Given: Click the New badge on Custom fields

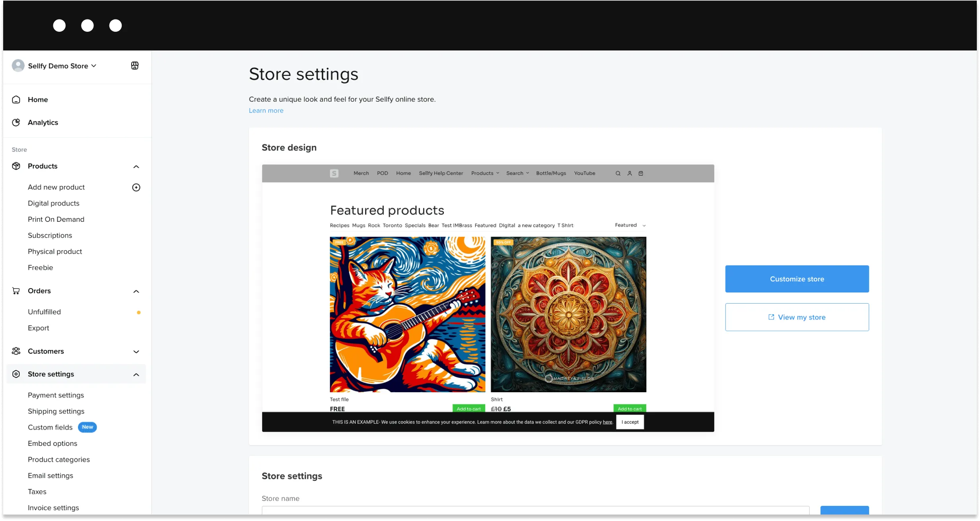Looking at the screenshot, I should (x=87, y=427).
